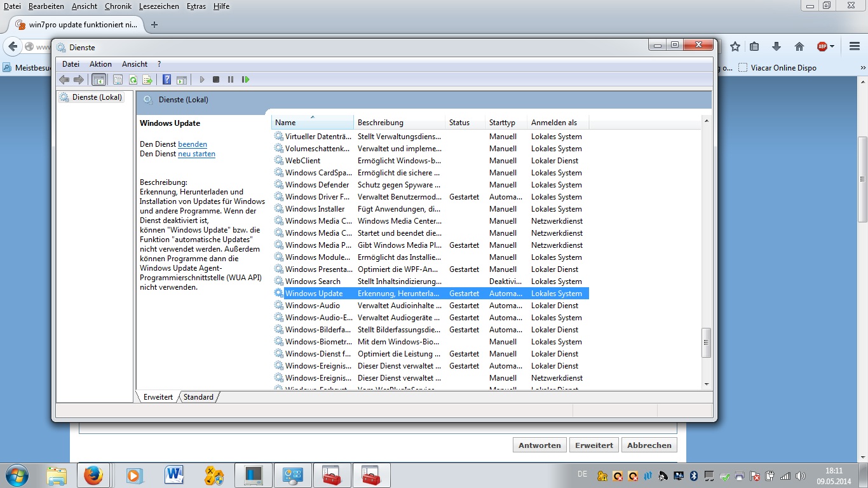The height and width of the screenshot is (488, 868).
Task: Select the Windows Defender service row
Action: coord(431,185)
